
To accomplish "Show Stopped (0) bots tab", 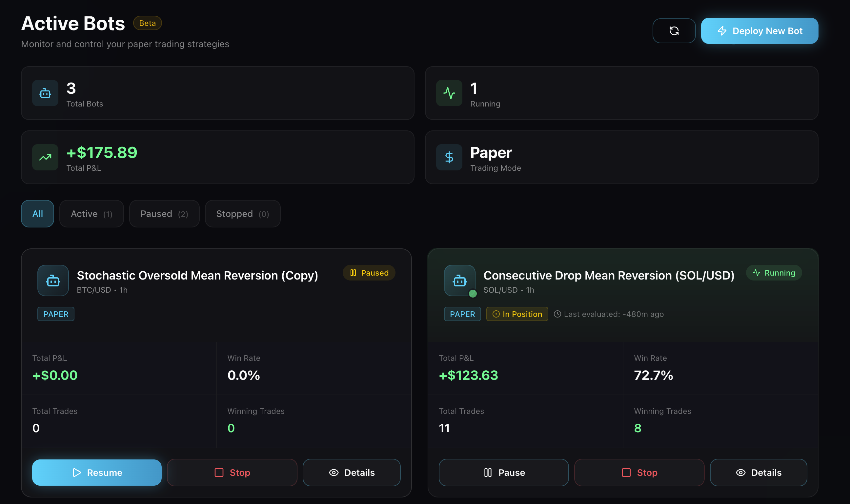I will click(242, 214).
